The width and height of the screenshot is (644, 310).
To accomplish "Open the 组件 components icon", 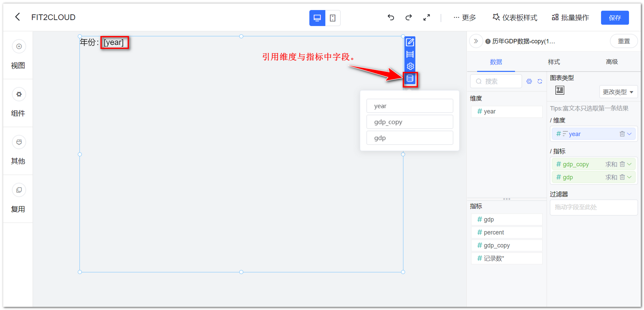I will [x=19, y=94].
